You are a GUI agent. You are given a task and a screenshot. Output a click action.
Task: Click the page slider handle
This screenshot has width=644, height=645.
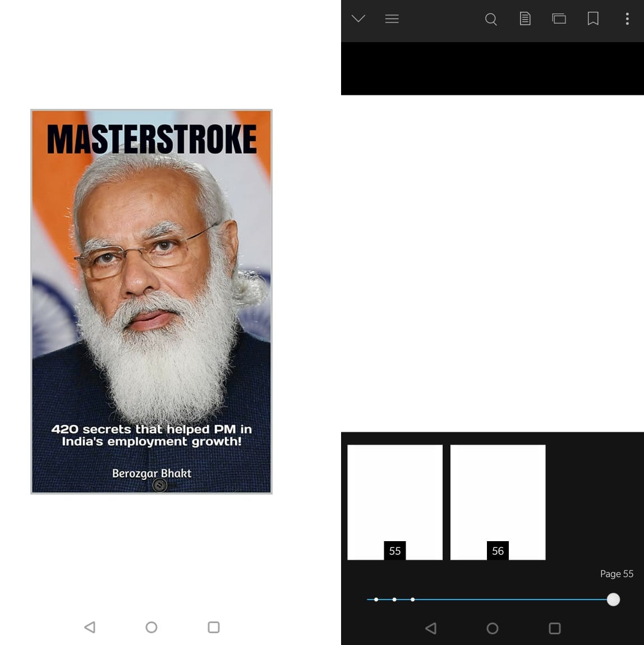tap(613, 600)
